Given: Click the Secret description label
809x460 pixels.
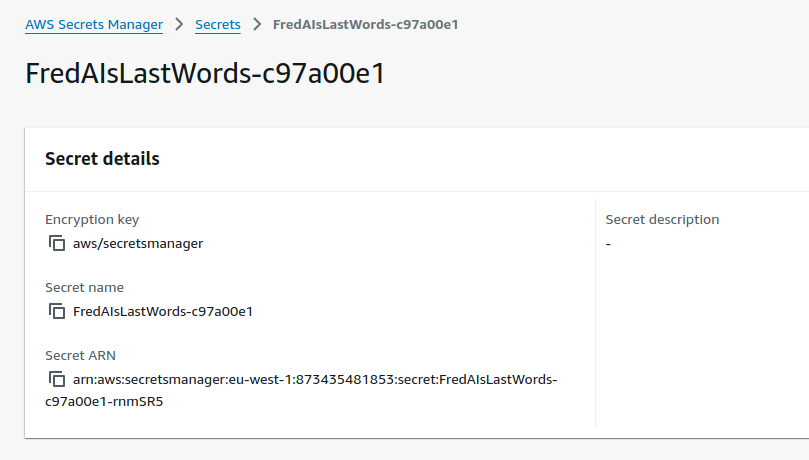Looking at the screenshot, I should click(x=662, y=220).
